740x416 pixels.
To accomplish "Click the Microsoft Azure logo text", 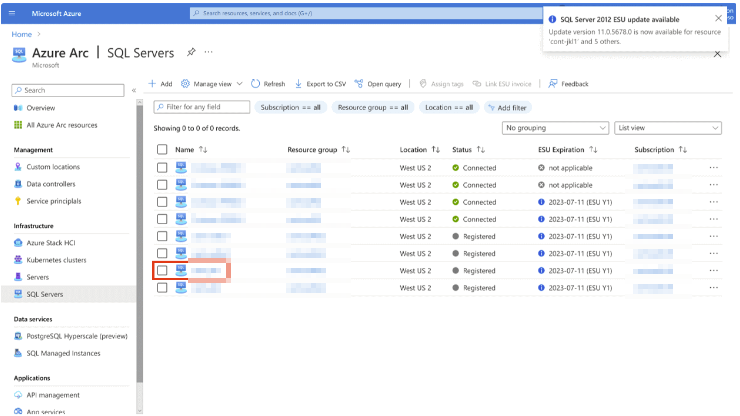I will click(56, 14).
